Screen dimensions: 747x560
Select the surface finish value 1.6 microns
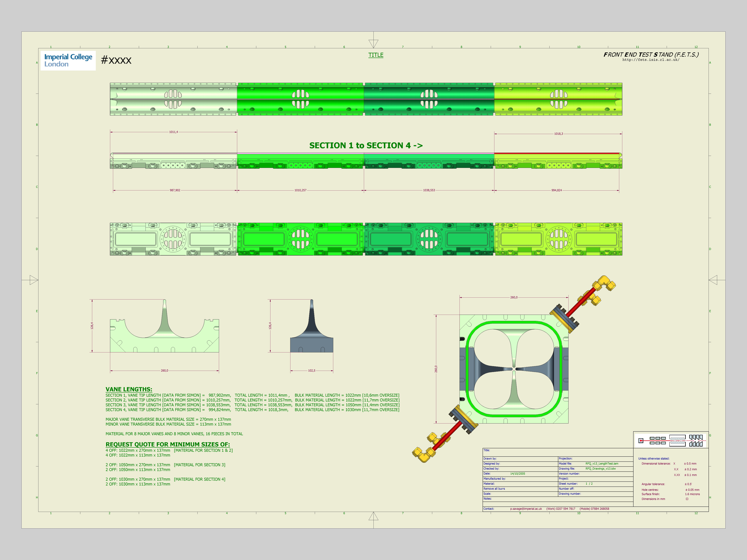pyautogui.click(x=692, y=494)
